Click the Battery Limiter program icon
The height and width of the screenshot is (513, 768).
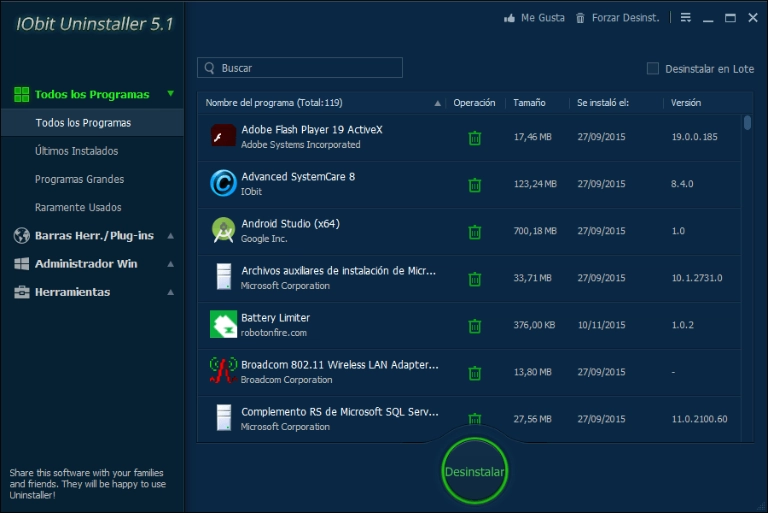pos(223,324)
